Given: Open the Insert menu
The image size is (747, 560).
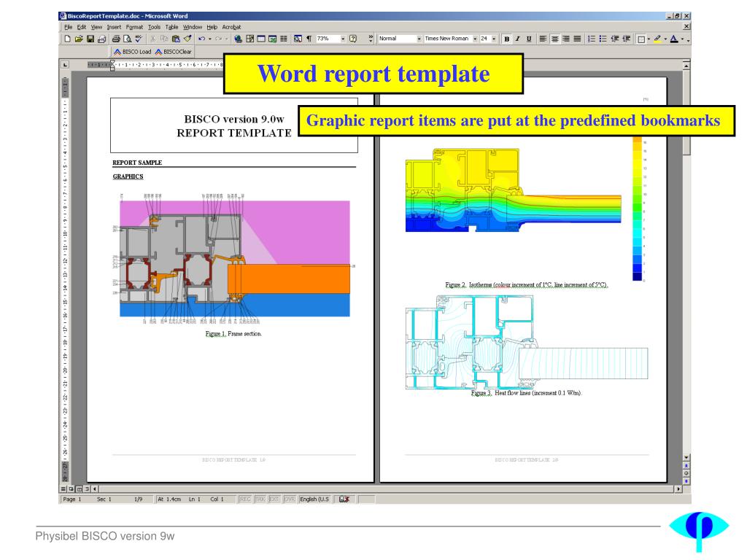Looking at the screenshot, I should pyautogui.click(x=114, y=27).
